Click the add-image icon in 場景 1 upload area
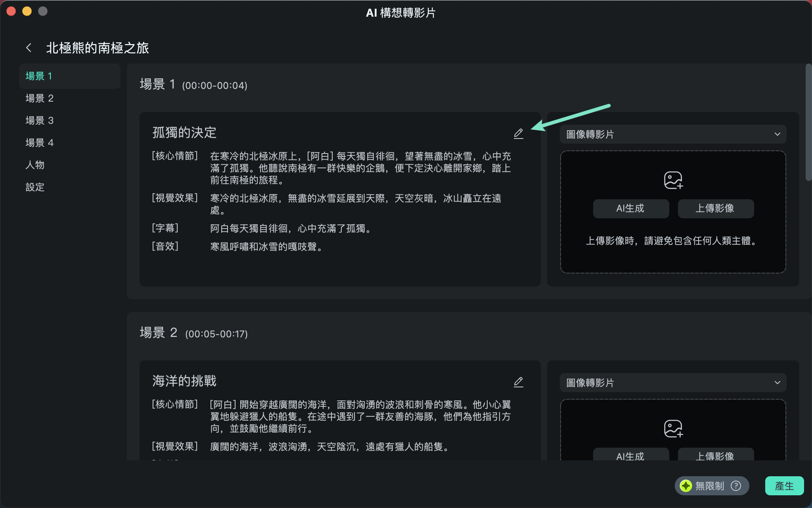812x508 pixels. [673, 180]
